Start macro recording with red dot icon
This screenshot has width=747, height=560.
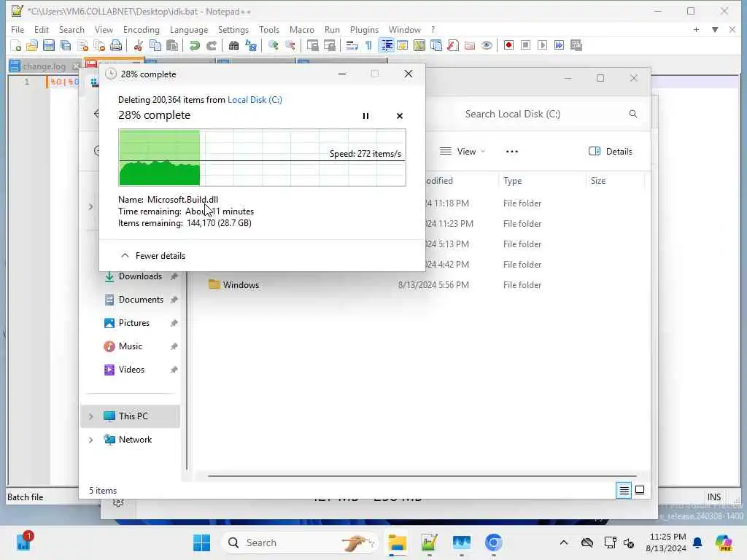click(508, 45)
